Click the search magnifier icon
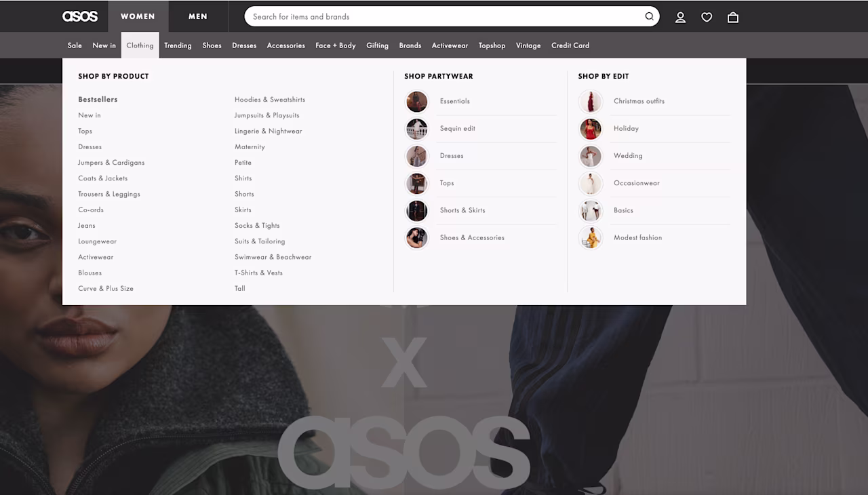868x495 pixels. [649, 16]
